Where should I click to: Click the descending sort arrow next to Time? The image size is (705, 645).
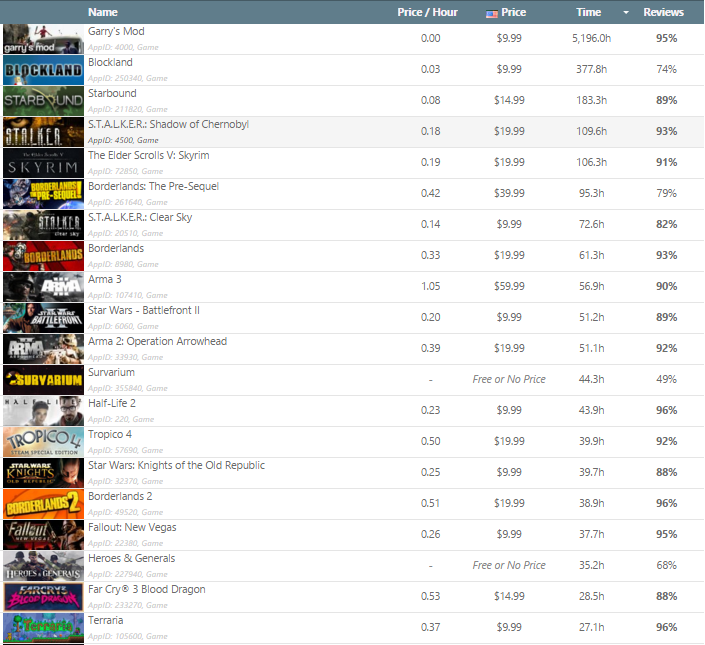(626, 13)
